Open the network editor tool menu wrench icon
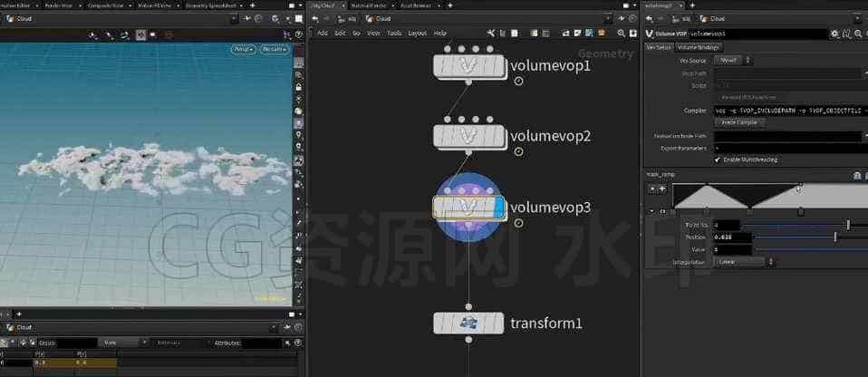This screenshot has height=377, width=868. (x=490, y=34)
